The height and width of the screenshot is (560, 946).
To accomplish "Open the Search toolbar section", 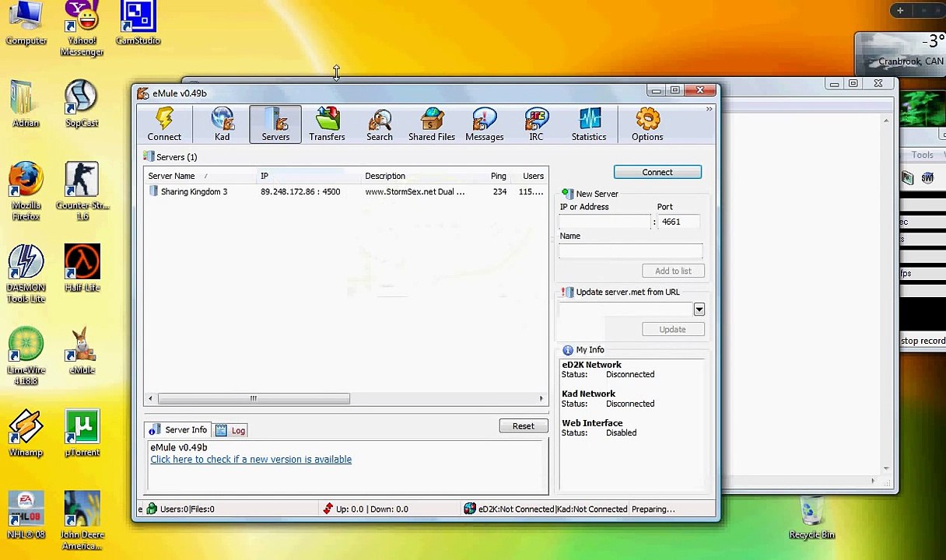I will point(380,125).
